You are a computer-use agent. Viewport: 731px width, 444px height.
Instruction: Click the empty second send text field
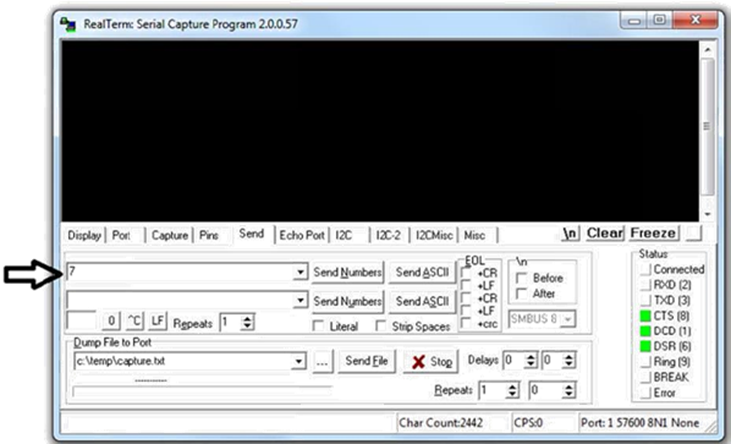point(180,300)
